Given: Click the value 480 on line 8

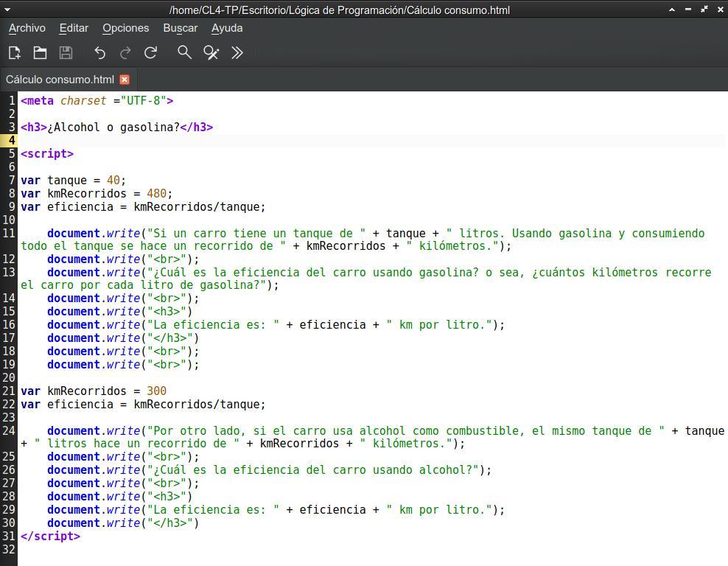Looking at the screenshot, I should coord(156,194).
